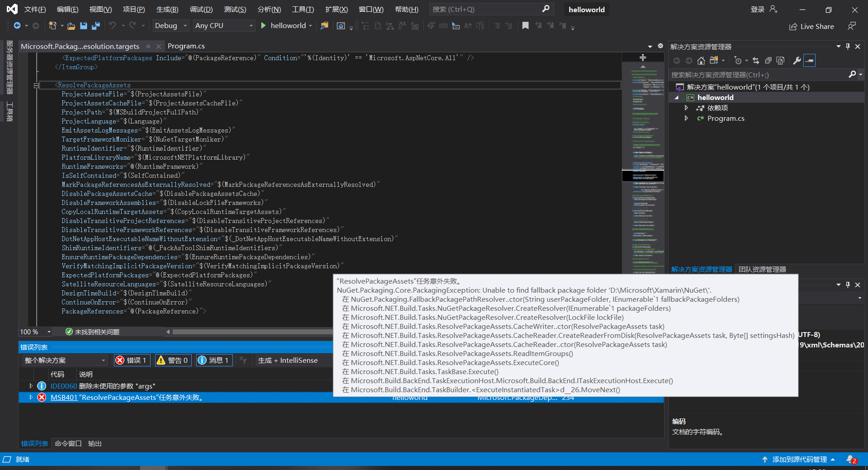Click the bookmark icon in the toolbar
Viewport: 868px width, 470px height.
[525, 26]
